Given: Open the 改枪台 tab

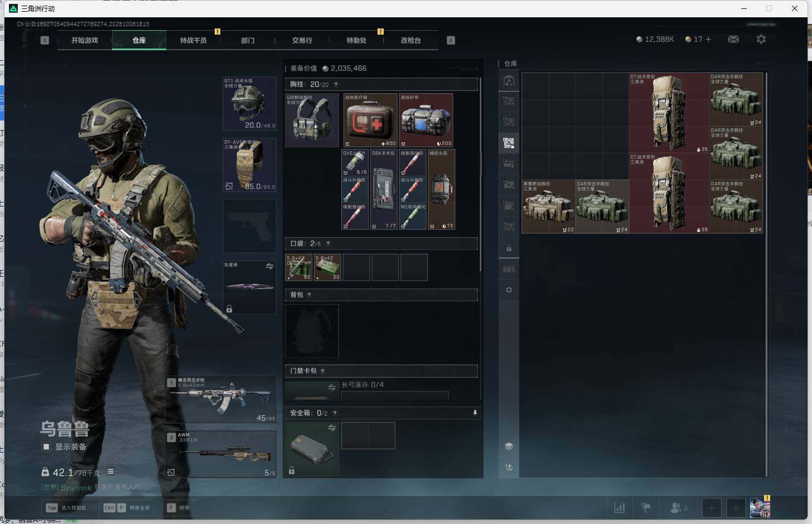Looking at the screenshot, I should pos(410,40).
